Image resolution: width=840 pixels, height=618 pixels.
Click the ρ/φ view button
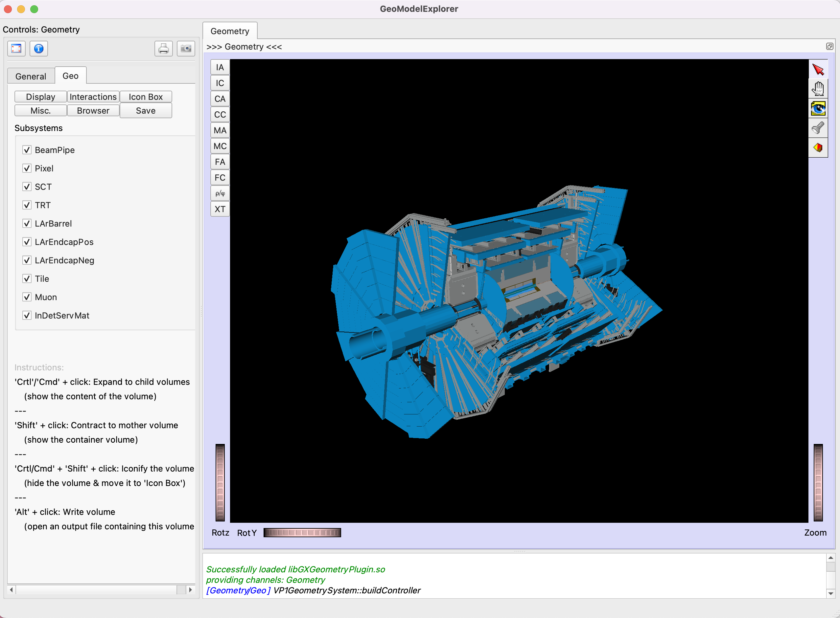(x=220, y=193)
